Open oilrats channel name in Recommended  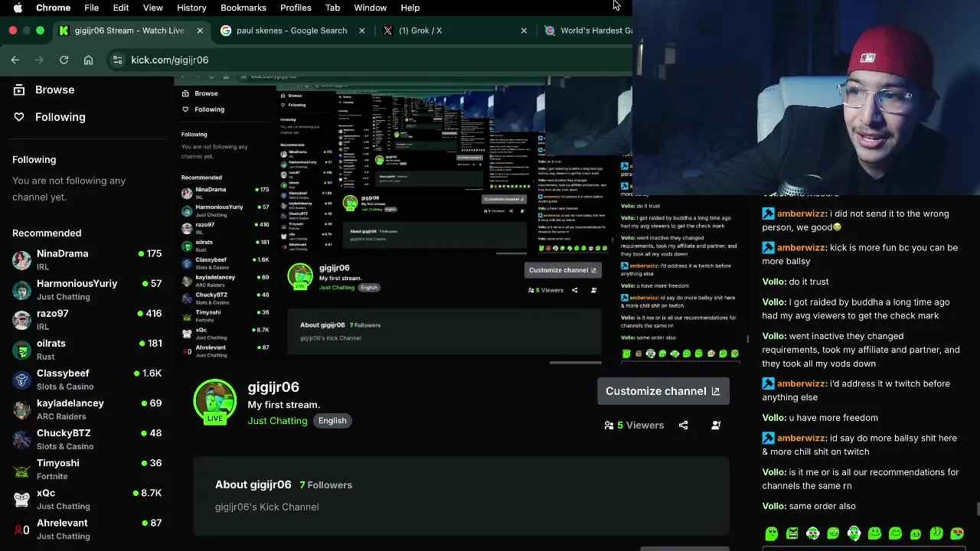(51, 343)
